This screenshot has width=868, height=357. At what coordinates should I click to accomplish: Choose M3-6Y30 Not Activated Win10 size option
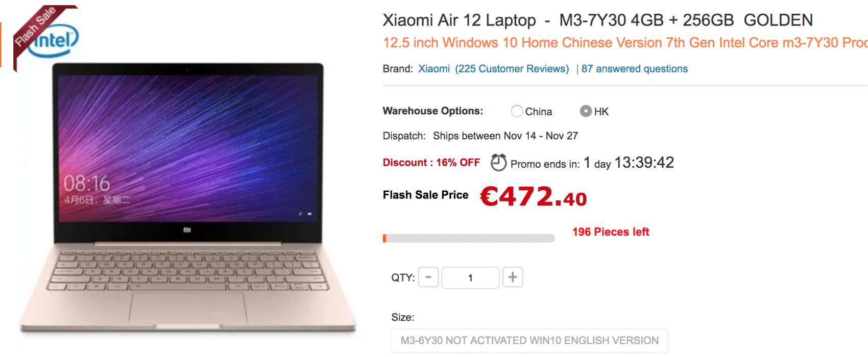coord(530,341)
